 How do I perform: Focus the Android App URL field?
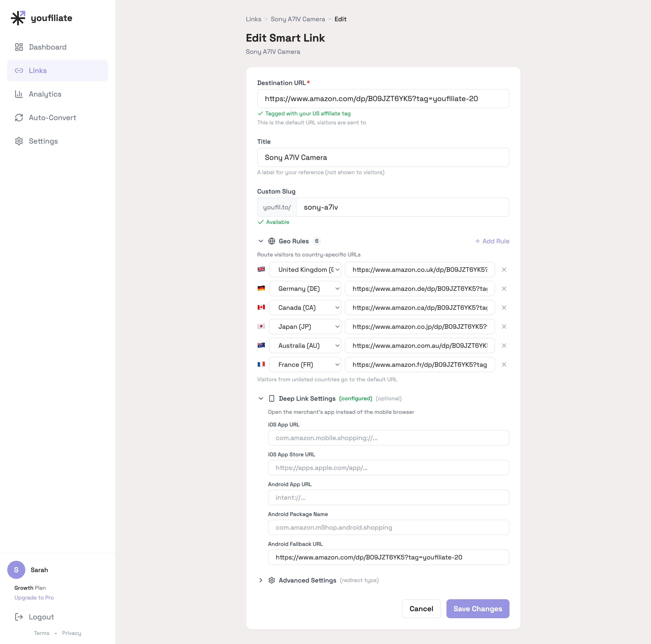coord(389,497)
